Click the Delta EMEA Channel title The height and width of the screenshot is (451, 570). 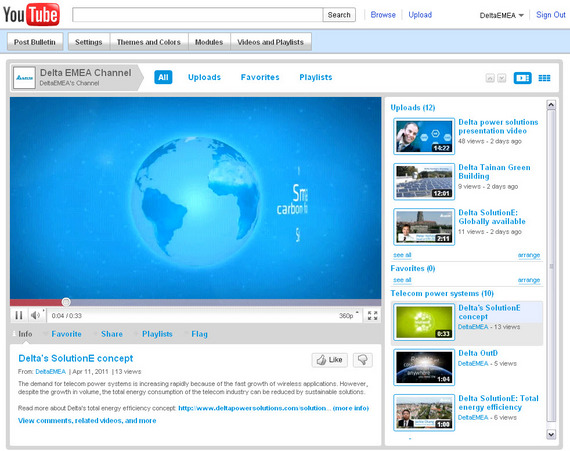click(x=85, y=73)
